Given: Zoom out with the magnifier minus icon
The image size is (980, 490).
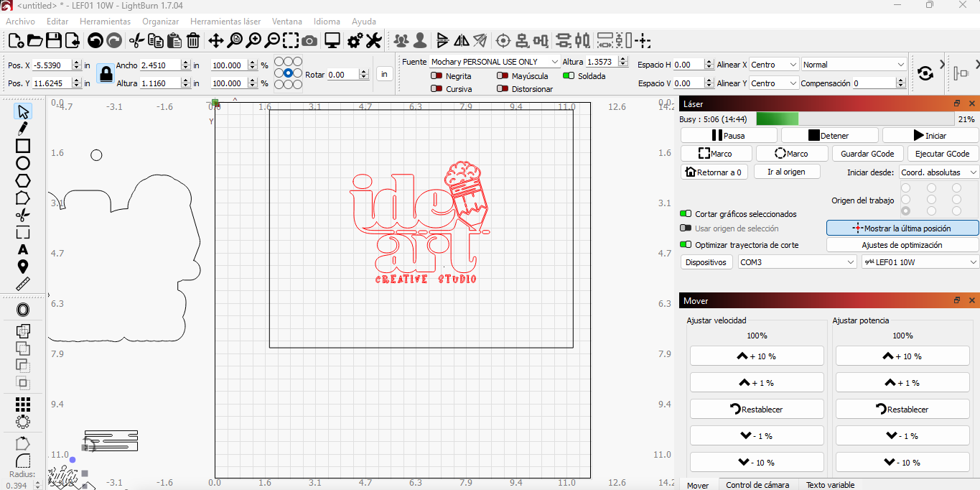Looking at the screenshot, I should [272, 40].
